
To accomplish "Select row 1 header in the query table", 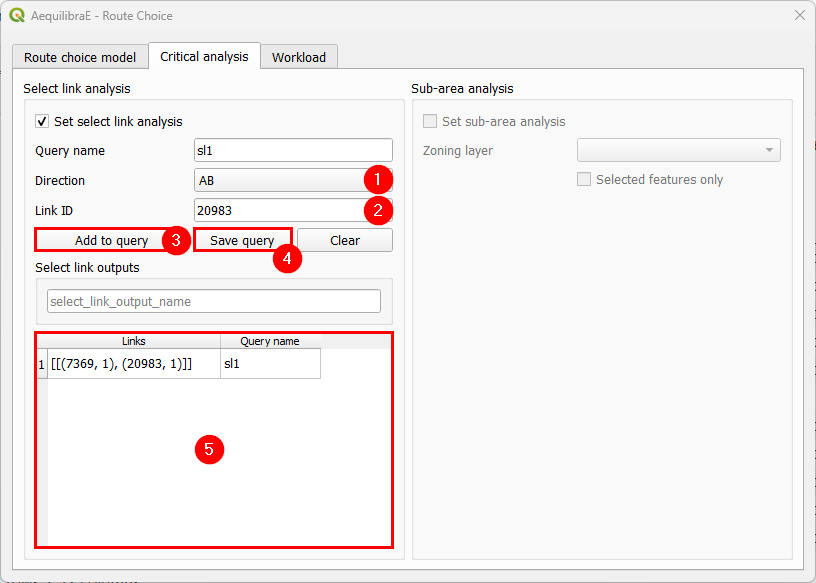I will 41,364.
